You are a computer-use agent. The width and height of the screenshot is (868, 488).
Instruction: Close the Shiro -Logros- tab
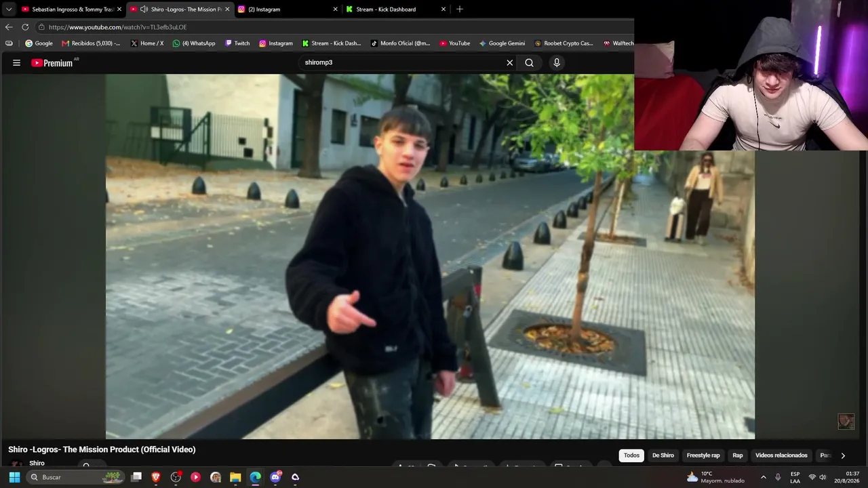pyautogui.click(x=227, y=9)
